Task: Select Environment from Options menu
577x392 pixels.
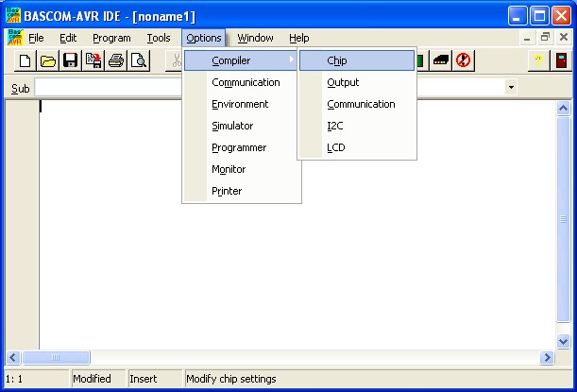Action: [242, 104]
